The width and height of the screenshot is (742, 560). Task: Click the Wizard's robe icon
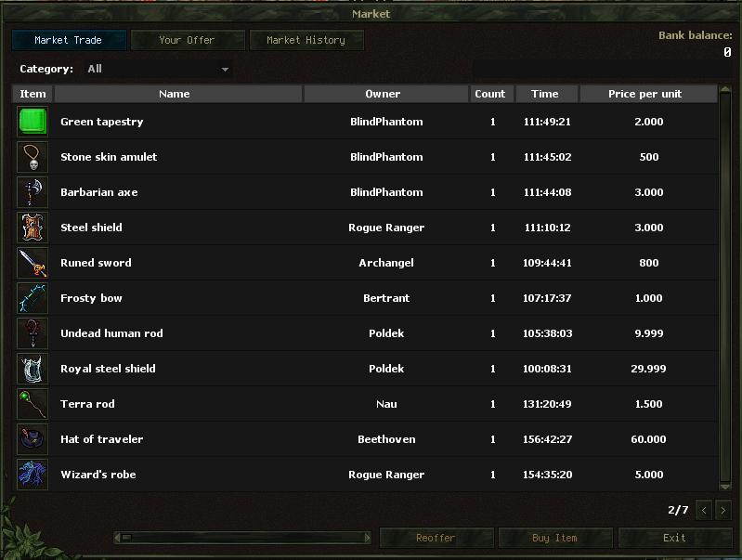pyautogui.click(x=33, y=475)
